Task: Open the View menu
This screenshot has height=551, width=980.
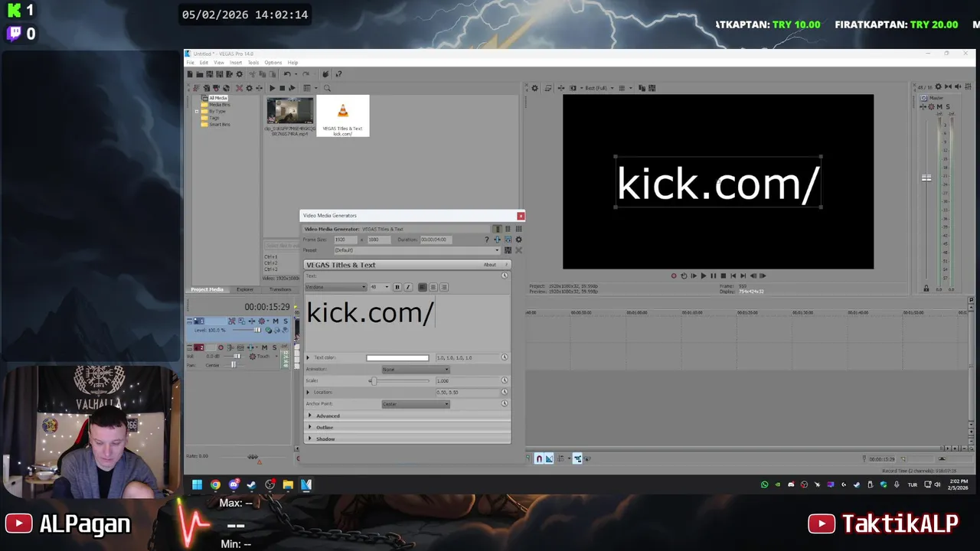Action: coord(219,63)
